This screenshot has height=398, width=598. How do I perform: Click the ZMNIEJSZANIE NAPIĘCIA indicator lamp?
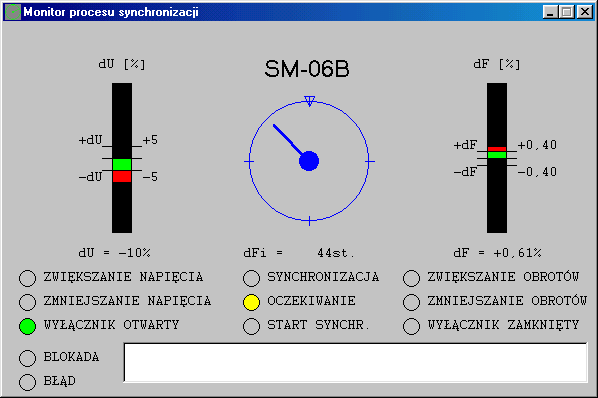point(27,302)
